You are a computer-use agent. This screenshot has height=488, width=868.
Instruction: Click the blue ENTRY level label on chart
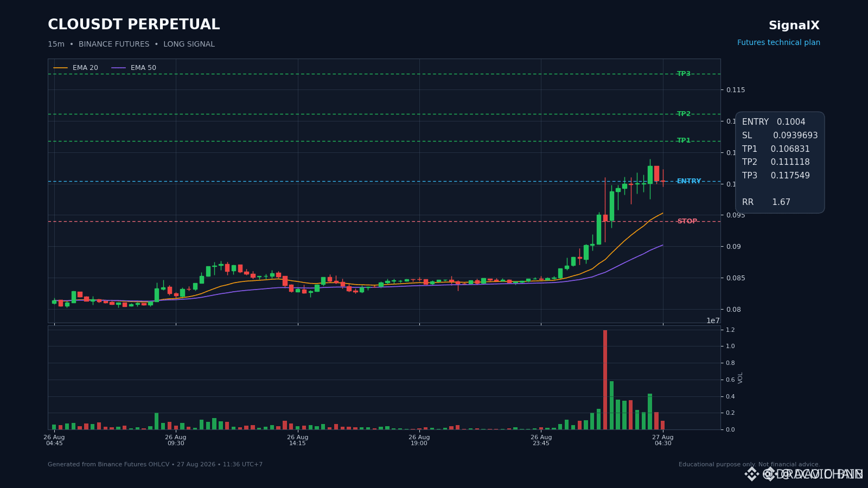(689, 181)
